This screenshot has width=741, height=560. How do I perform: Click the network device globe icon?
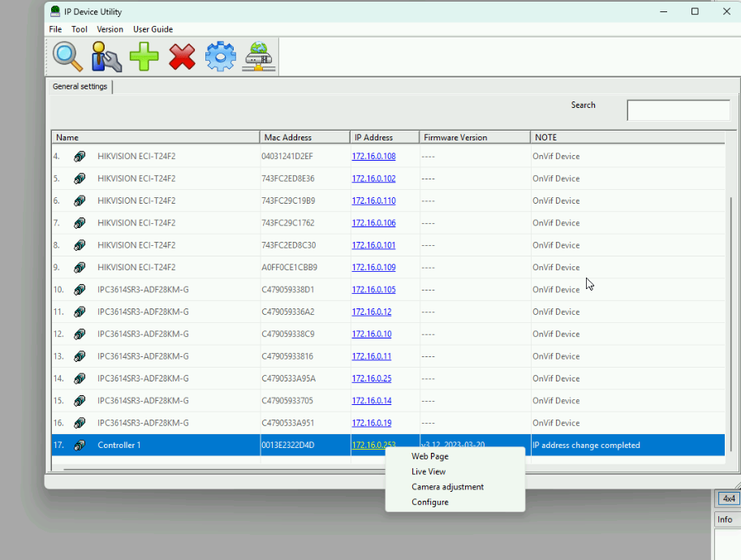(258, 57)
